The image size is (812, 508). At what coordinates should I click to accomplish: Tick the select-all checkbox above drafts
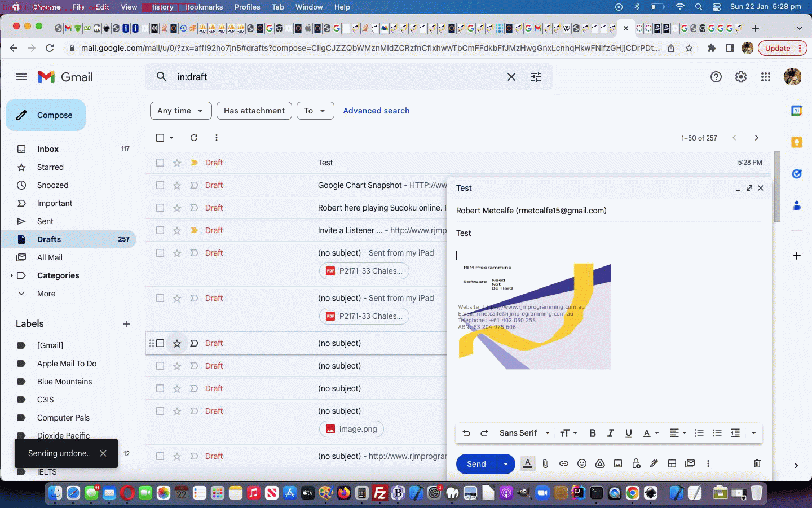tap(160, 138)
